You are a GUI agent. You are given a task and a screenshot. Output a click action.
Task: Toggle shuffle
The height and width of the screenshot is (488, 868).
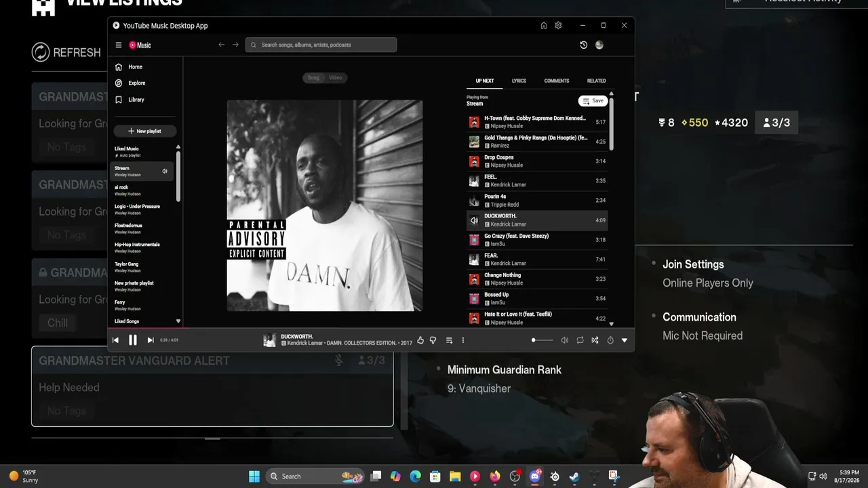tap(595, 340)
